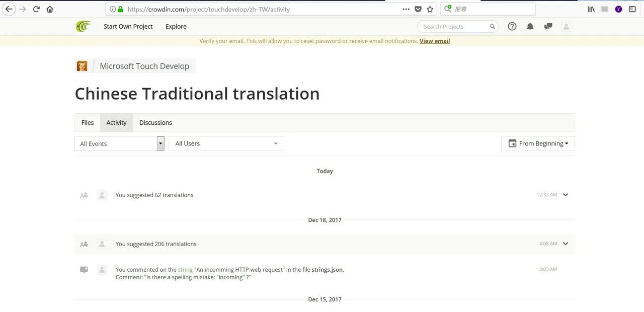Image resolution: width=644 pixels, height=312 pixels.
Task: Open the All Events dropdown
Action: [119, 143]
